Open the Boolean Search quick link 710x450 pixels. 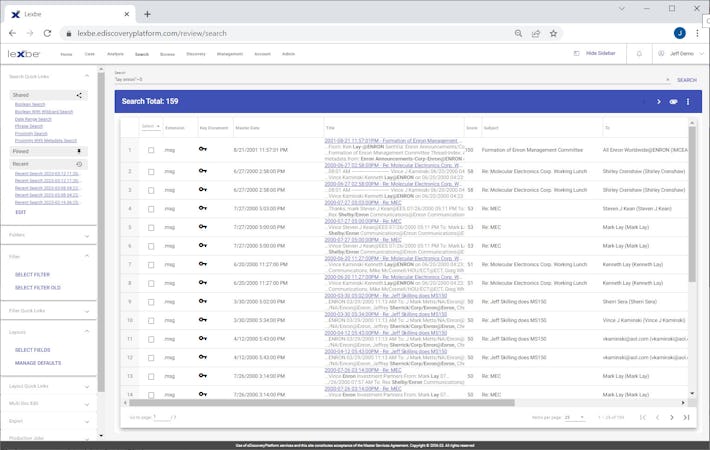[30, 105]
